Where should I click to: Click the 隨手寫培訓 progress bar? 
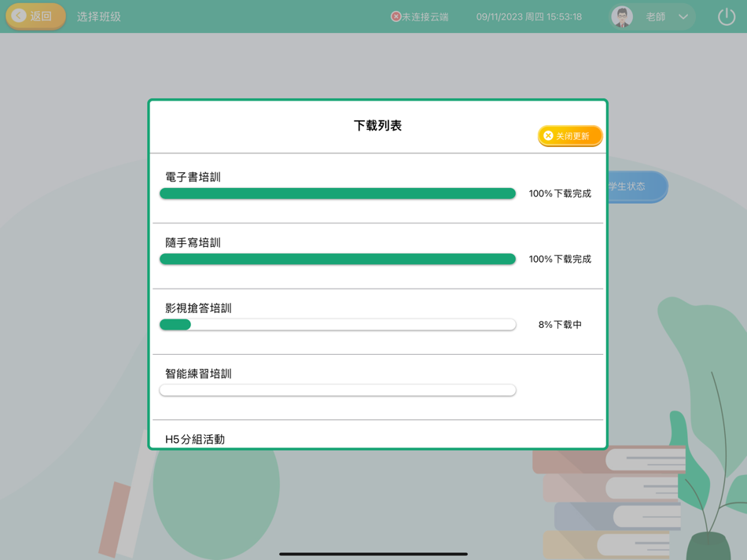[338, 259]
